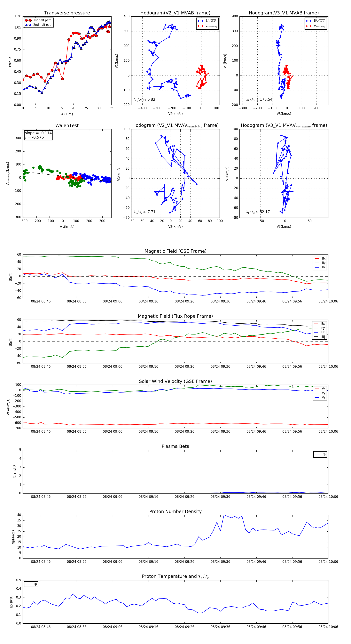Click "Bx'" legend entry in Flux Rope plot
351x644 pixels.
coord(320,324)
